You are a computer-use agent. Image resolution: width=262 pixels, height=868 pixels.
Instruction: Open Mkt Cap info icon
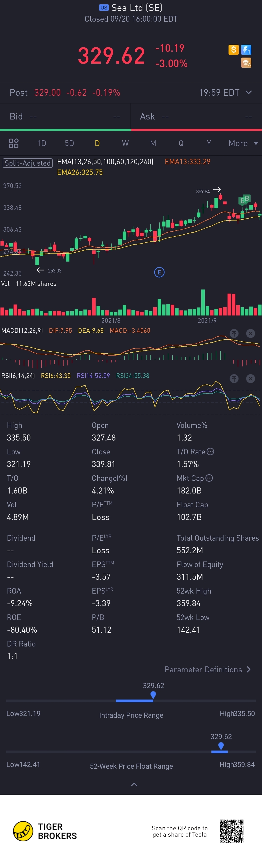pyautogui.click(x=209, y=478)
